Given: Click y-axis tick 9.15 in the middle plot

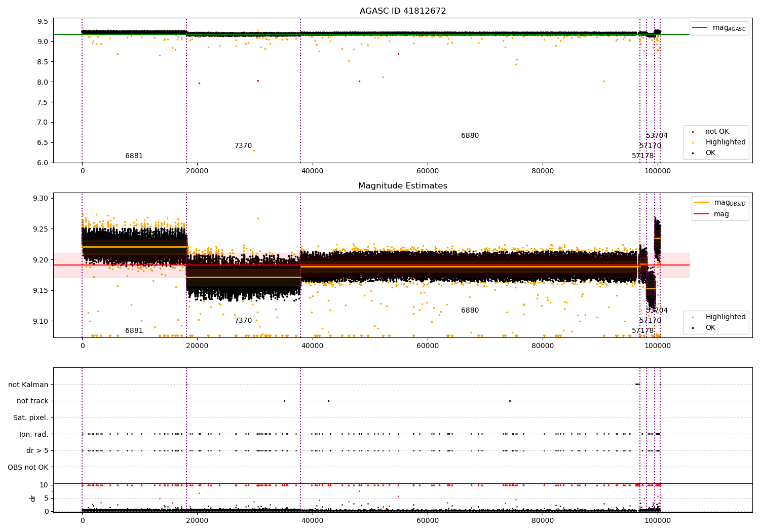Looking at the screenshot, I should pyautogui.click(x=41, y=290).
